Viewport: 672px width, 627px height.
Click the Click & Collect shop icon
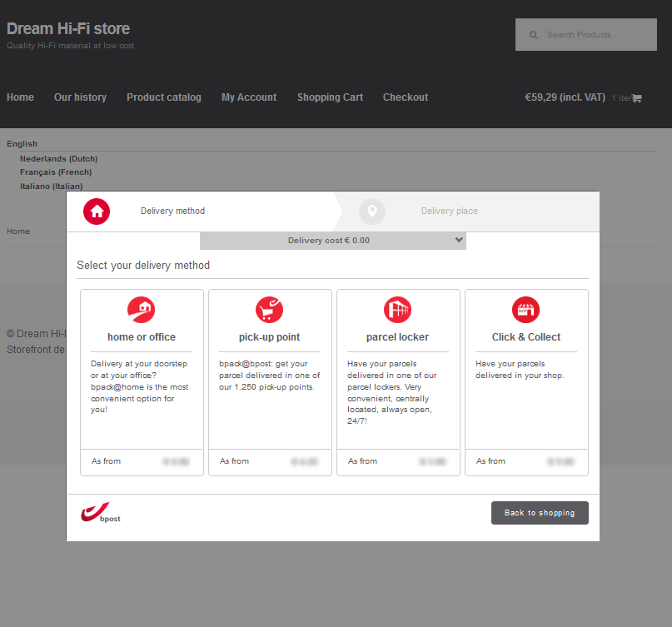(526, 310)
